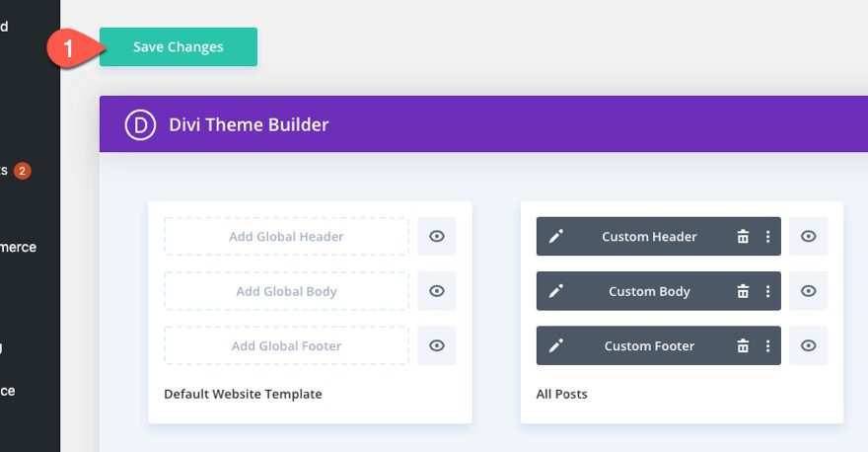Delete the Custom Header via trash icon

(743, 237)
